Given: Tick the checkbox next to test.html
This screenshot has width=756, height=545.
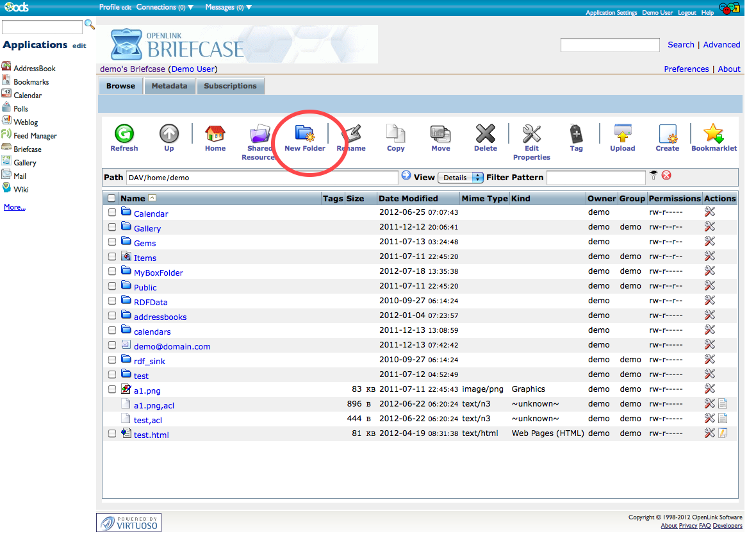Looking at the screenshot, I should [x=112, y=433].
